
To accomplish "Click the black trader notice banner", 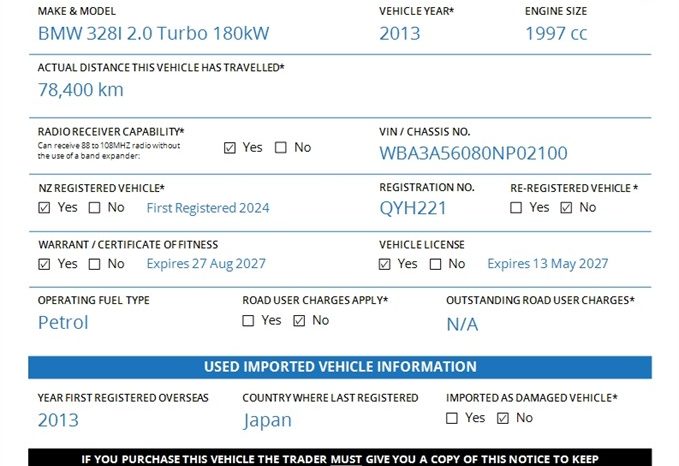I will [340, 457].
